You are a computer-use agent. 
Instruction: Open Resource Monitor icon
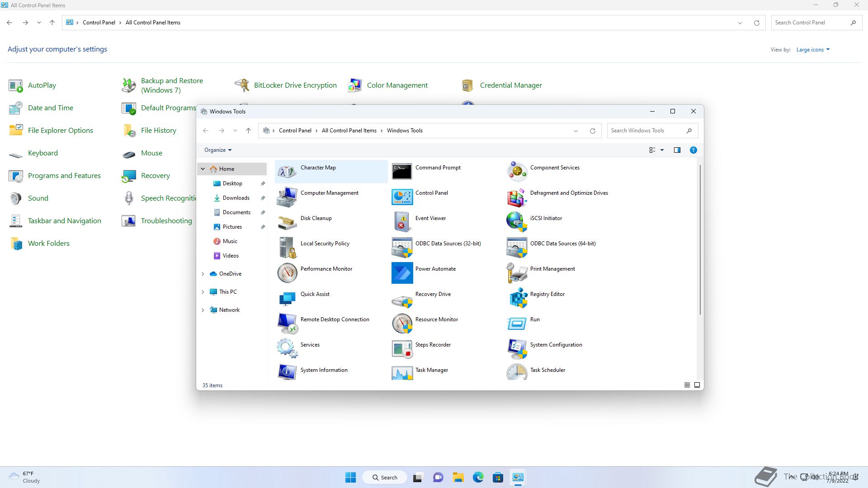(x=402, y=324)
